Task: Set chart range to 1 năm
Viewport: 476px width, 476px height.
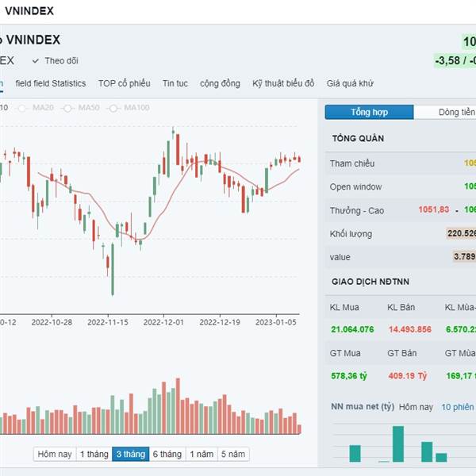Action: click(202, 454)
